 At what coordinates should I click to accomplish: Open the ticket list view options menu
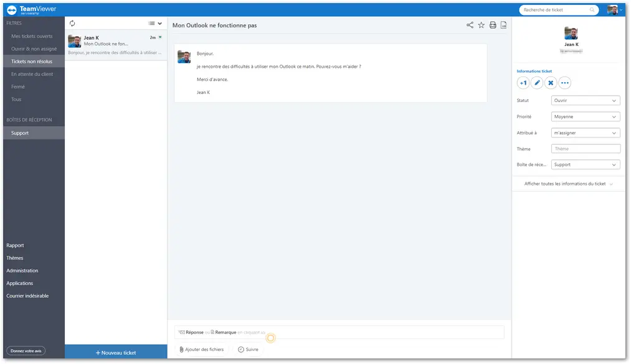click(x=155, y=23)
